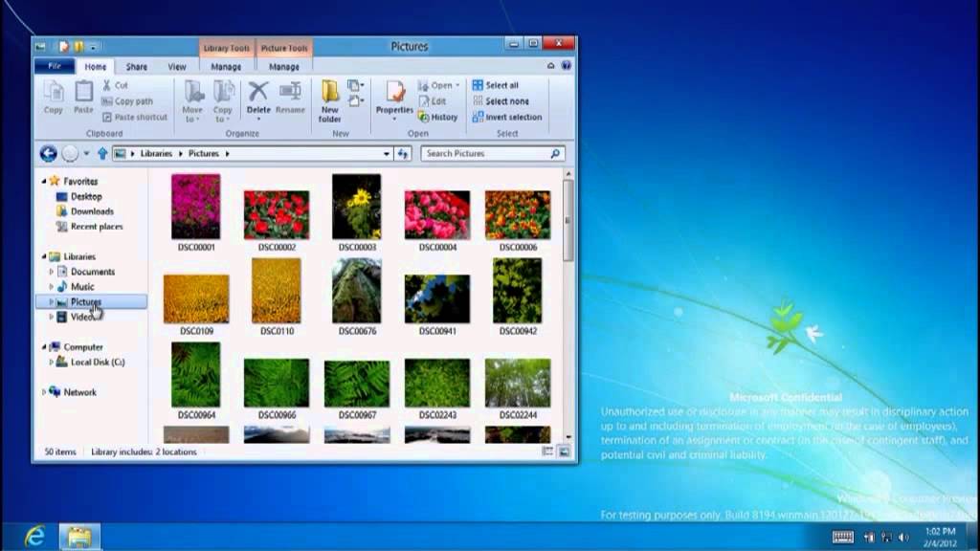Screen dimensions: 980x551
Task: Select the DSC00676 thumbnail
Action: [x=356, y=291]
